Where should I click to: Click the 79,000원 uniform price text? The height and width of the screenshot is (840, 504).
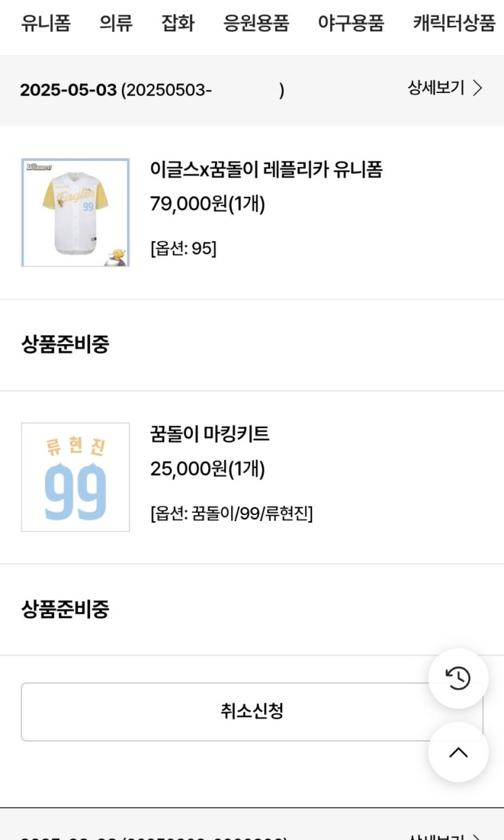click(x=208, y=204)
